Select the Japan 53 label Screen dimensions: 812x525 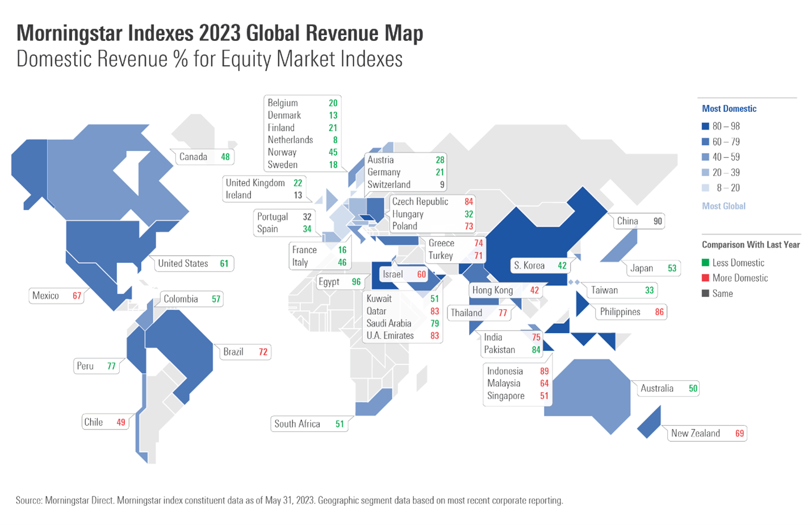tap(652, 268)
